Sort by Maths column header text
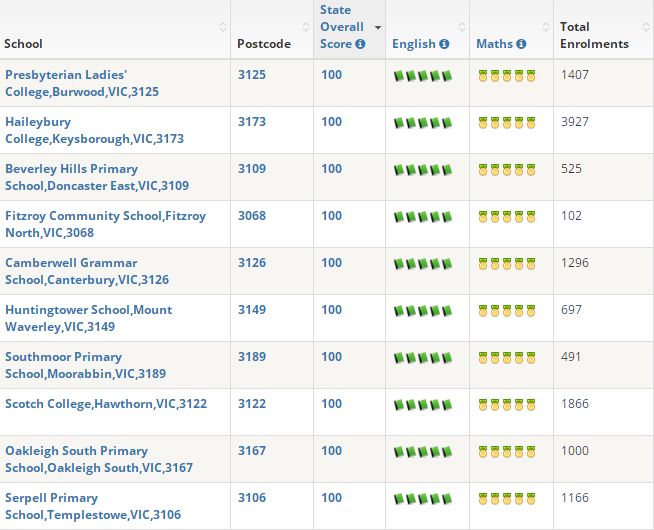 pyautogui.click(x=495, y=44)
